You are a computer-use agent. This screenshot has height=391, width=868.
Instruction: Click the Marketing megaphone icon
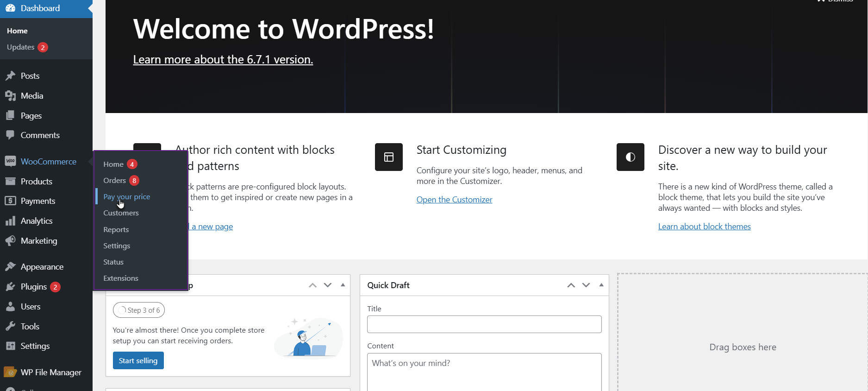10,241
